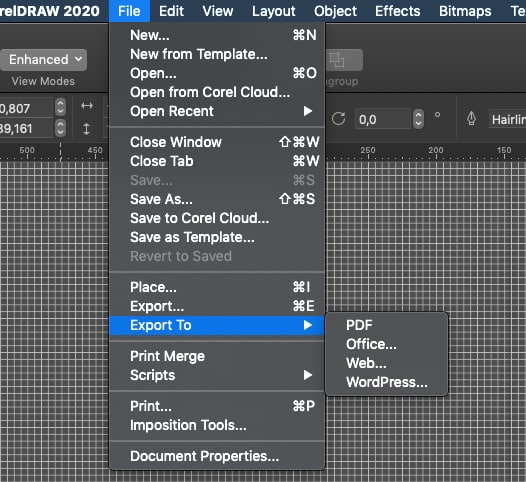Viewport: 526px width, 482px height.
Task: Expand the Scripts submenu
Action: coord(217,375)
